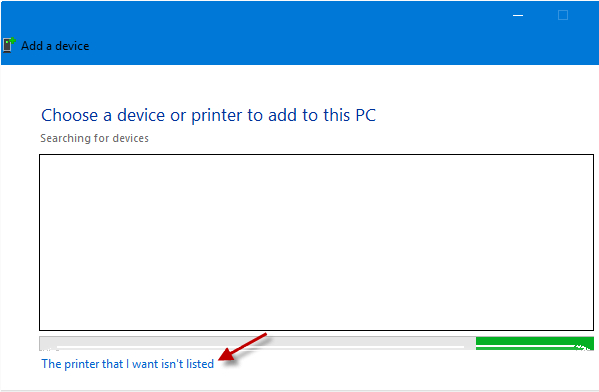
Task: Click the gray portion of progress bar
Action: coord(257,343)
